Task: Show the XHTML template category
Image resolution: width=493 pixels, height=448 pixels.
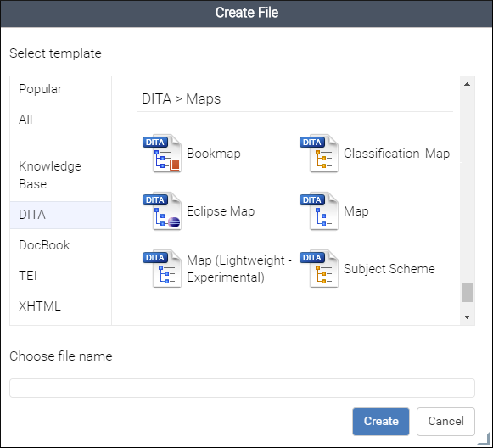Action: [61, 306]
